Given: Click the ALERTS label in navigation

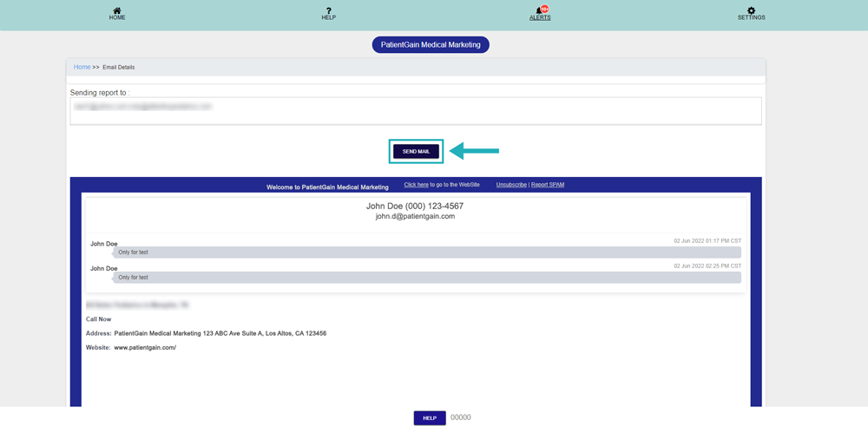Looking at the screenshot, I should [x=540, y=17].
